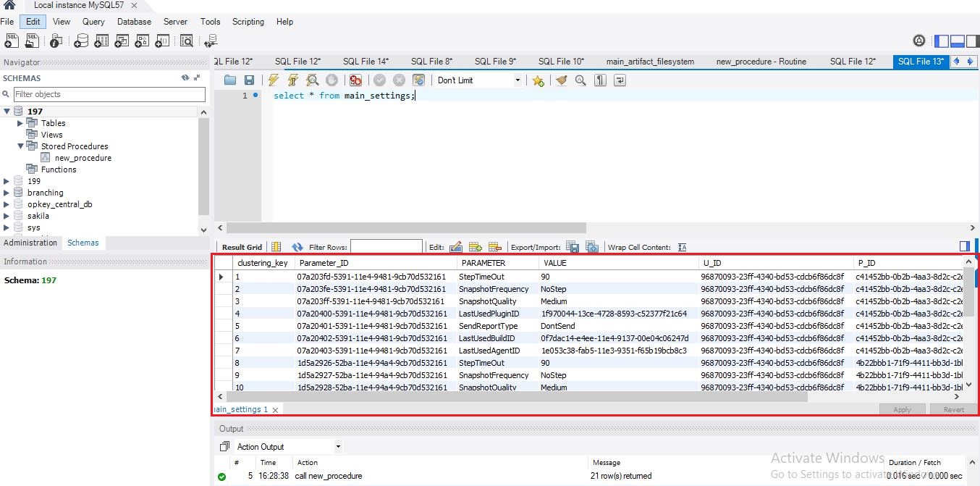Screen dimensions: 980x486
Task: Click the Result Grid button
Action: tap(242, 247)
